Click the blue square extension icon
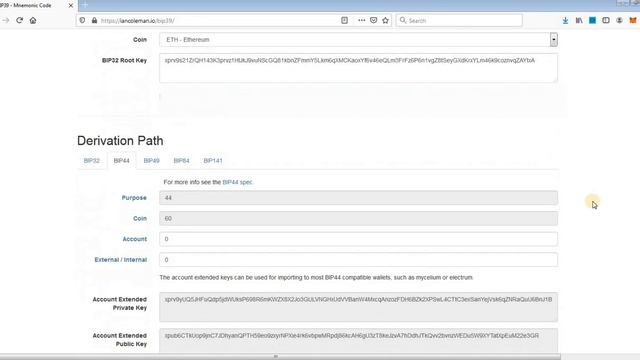Image resolution: width=640 pixels, height=360 pixels. click(592, 20)
